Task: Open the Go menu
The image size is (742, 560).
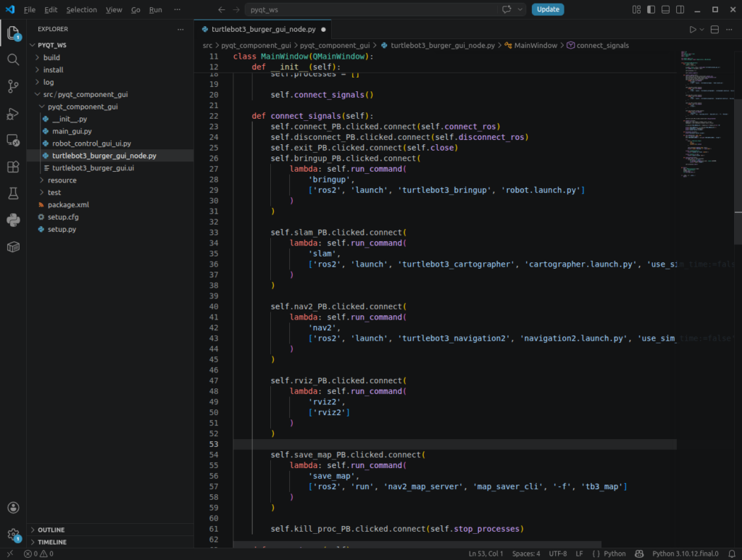Action: [x=136, y=9]
